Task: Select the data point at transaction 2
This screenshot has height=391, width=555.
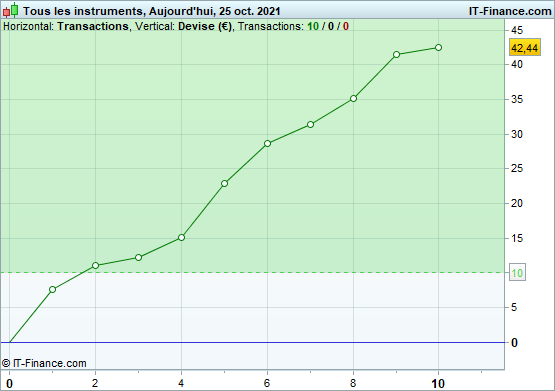Action: pos(95,265)
